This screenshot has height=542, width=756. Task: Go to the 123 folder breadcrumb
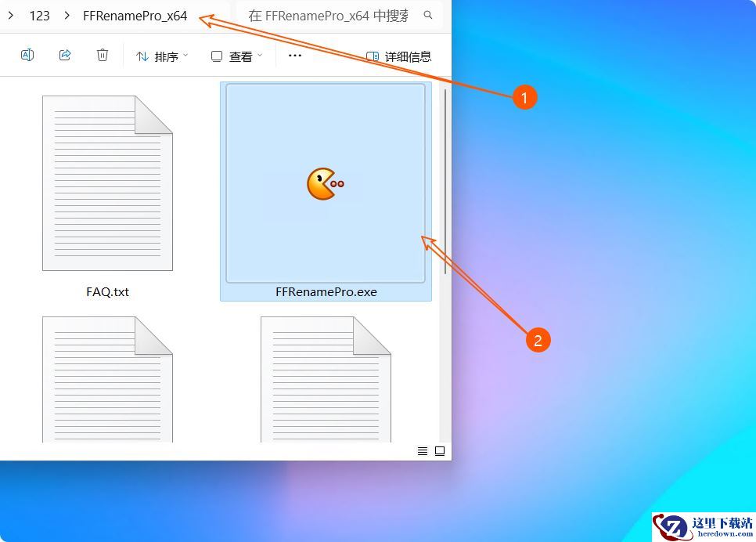point(39,15)
